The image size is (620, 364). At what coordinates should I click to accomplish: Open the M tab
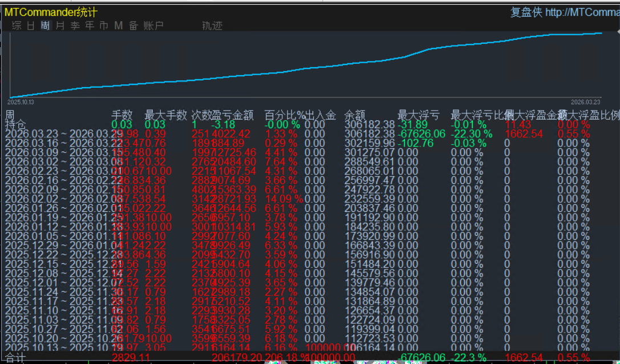[x=119, y=26]
